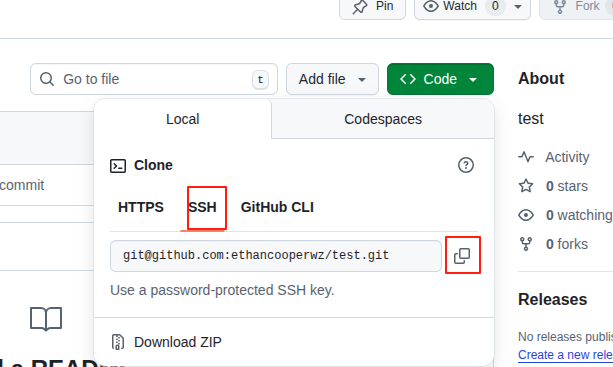Switch to the Codespaces tab
The image size is (613, 367).
[383, 119]
